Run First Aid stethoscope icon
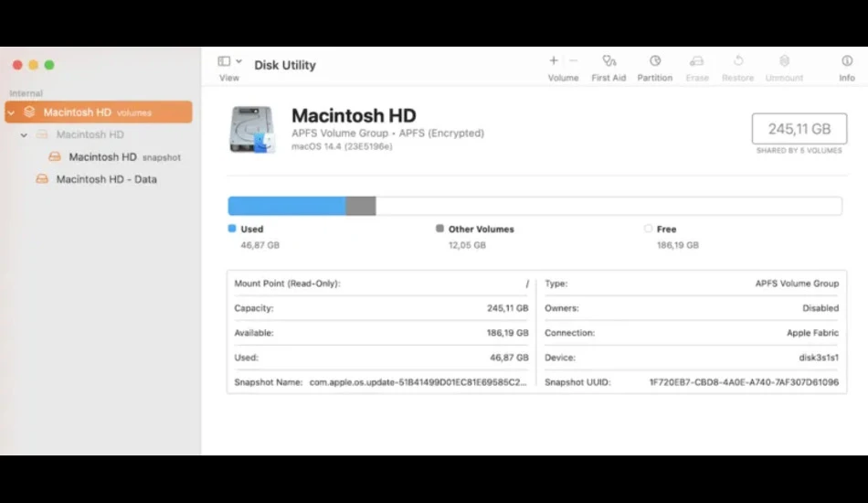The image size is (868, 503). pyautogui.click(x=609, y=61)
